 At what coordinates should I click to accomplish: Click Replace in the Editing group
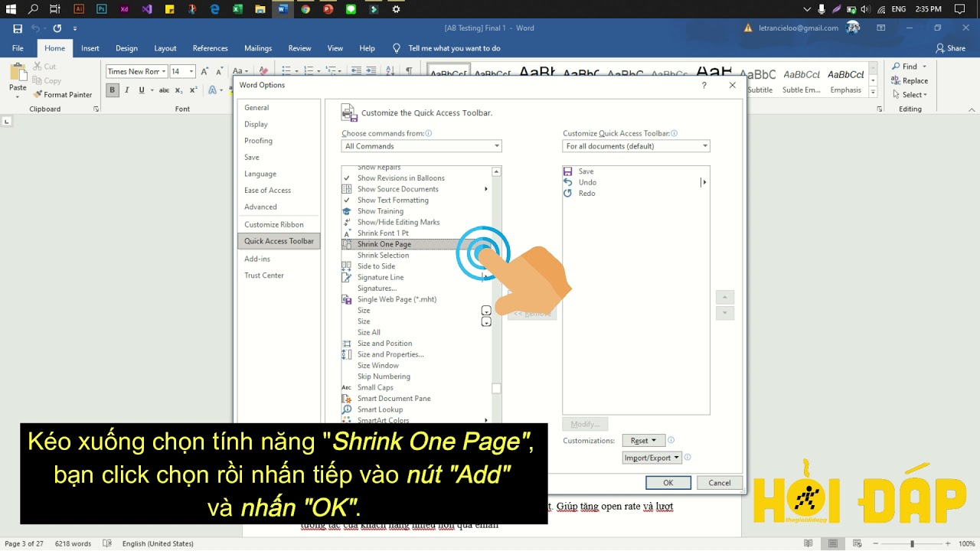coord(910,80)
